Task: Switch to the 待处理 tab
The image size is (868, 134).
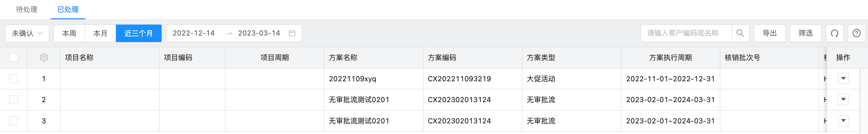Action: click(x=27, y=10)
